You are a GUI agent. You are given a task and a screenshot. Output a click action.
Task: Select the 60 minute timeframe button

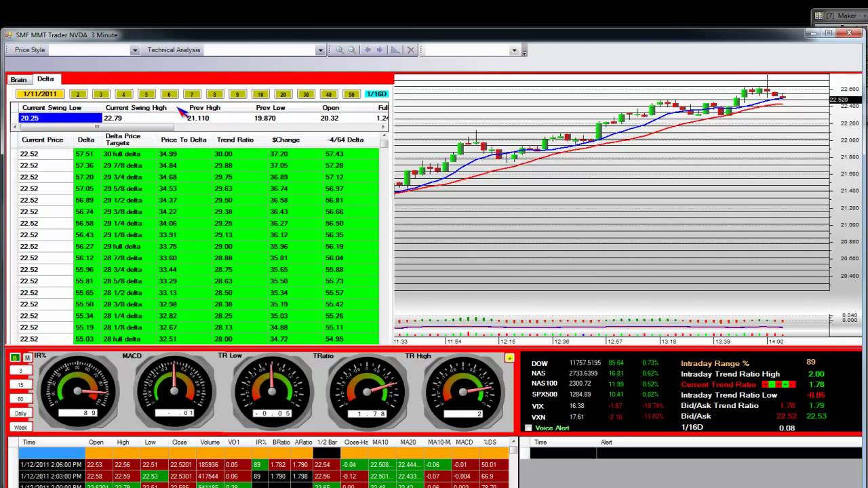[x=20, y=399]
